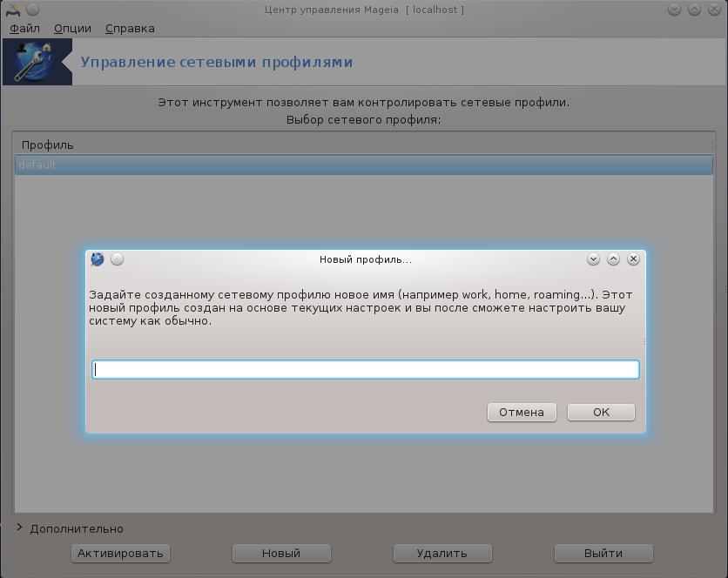The height and width of the screenshot is (578, 728).
Task: Click the Активировать button
Action: click(x=120, y=554)
